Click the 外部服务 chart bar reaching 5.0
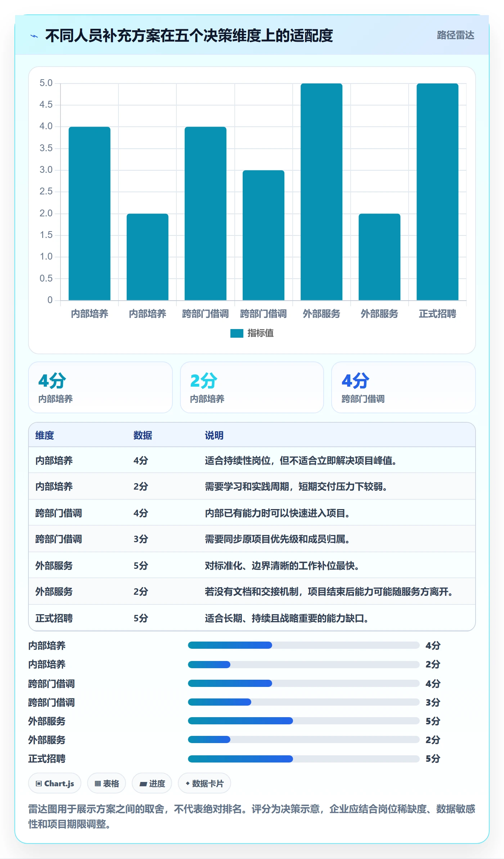504x859 pixels. click(x=321, y=192)
